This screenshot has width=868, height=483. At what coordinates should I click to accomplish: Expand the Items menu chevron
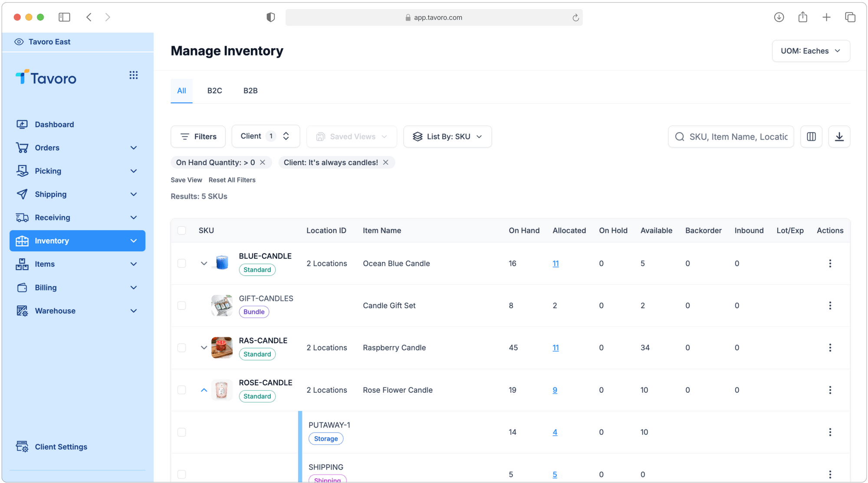point(134,264)
